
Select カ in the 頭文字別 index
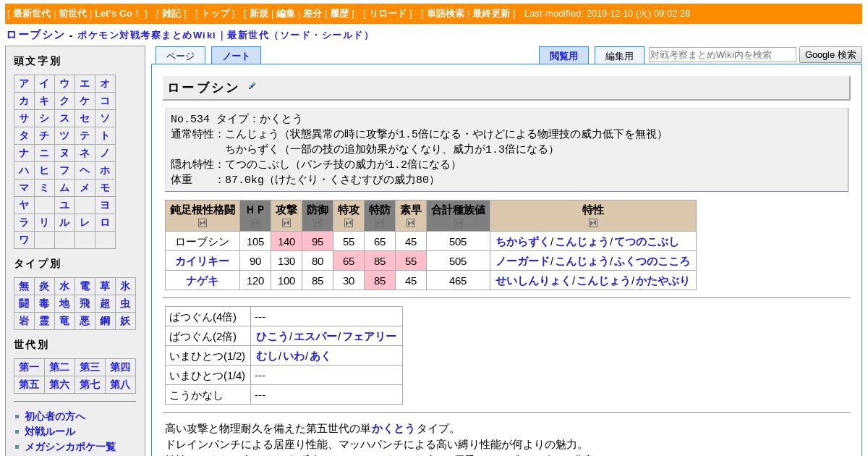click(x=24, y=101)
